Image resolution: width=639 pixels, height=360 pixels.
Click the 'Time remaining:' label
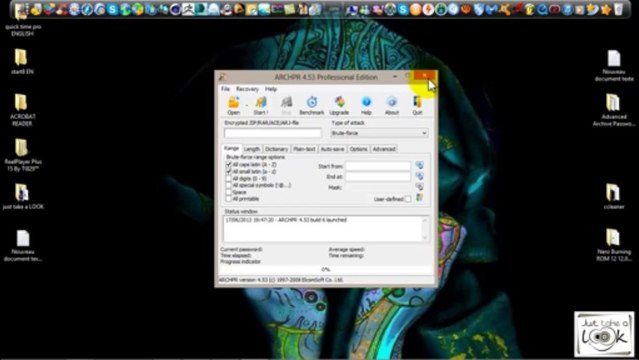click(346, 256)
